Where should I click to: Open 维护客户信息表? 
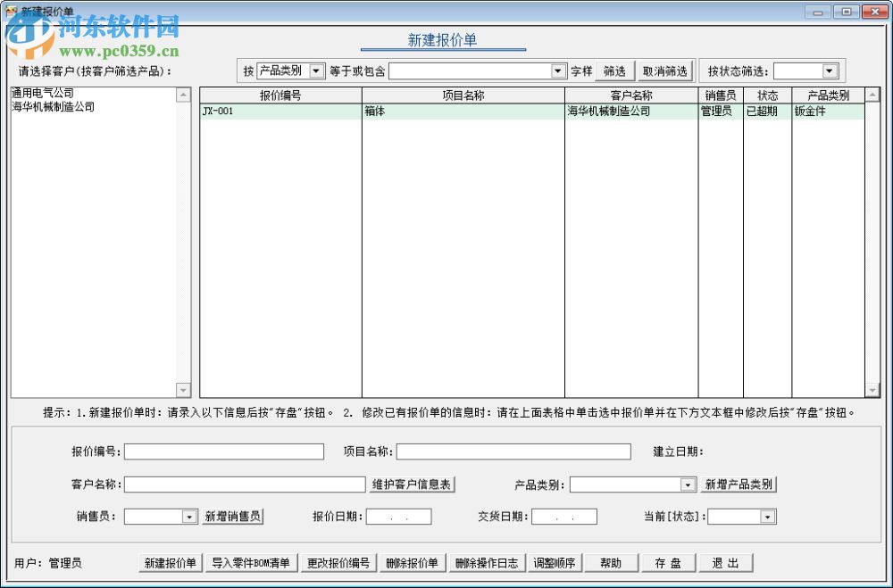(412, 484)
